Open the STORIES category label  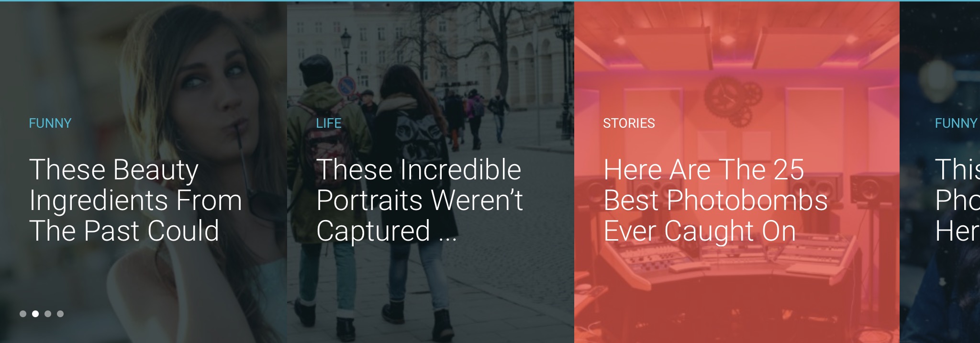point(629,123)
